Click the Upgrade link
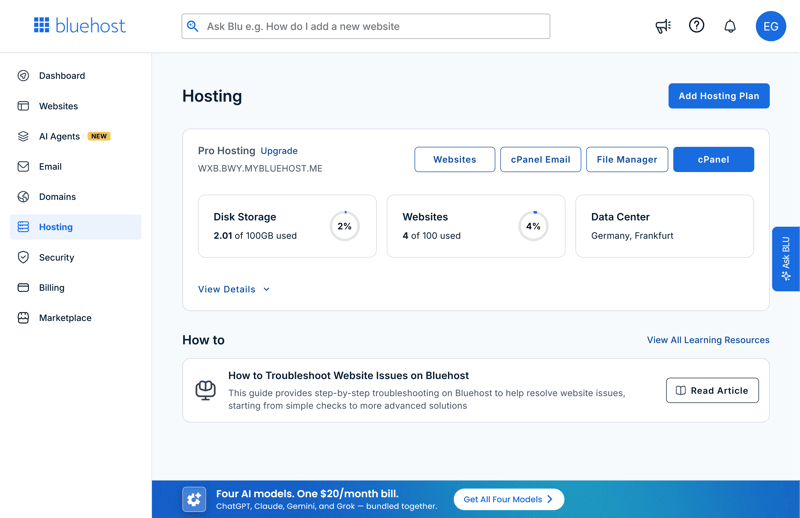Image resolution: width=800 pixels, height=518 pixels. pyautogui.click(x=279, y=151)
